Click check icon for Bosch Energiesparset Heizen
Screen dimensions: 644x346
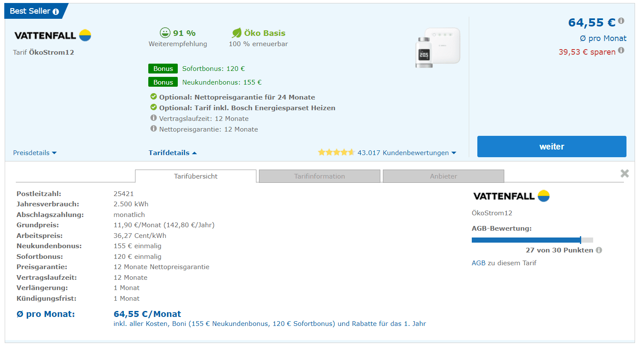pyautogui.click(x=153, y=107)
